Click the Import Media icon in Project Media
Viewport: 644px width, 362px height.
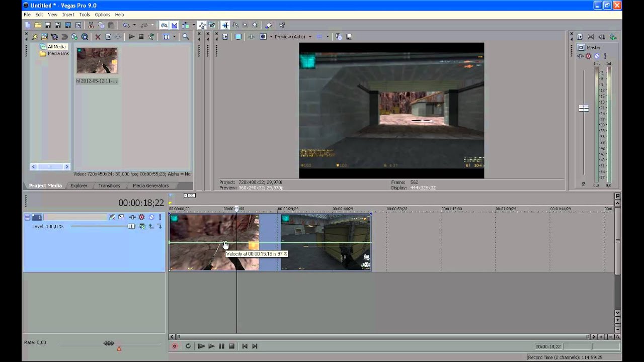coord(44,37)
